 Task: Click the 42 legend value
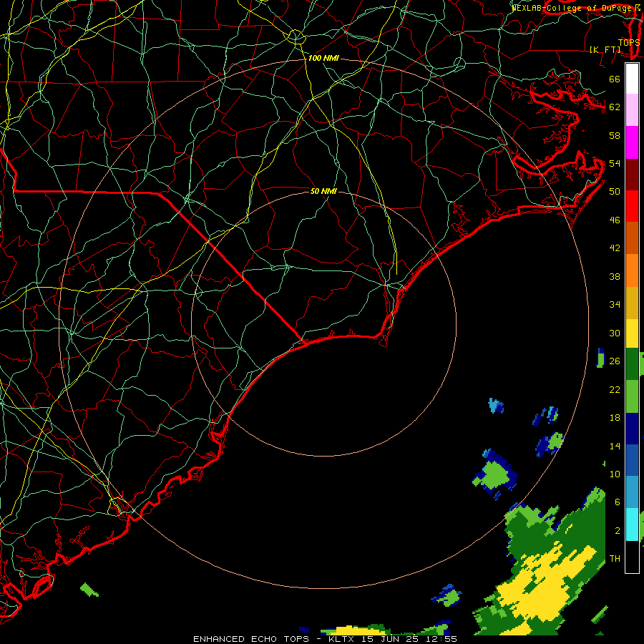click(615, 248)
